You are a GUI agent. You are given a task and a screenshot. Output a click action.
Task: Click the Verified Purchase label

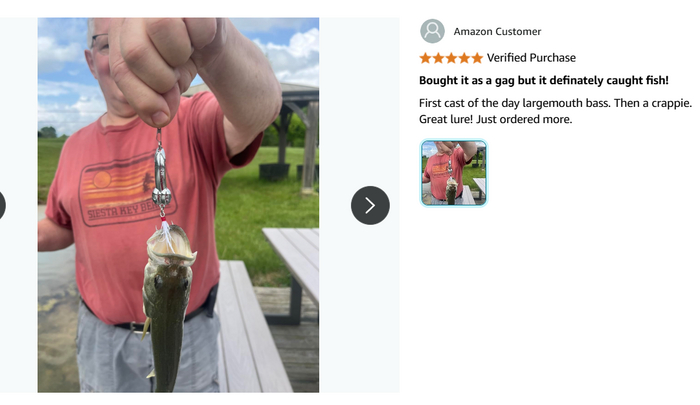click(x=531, y=58)
